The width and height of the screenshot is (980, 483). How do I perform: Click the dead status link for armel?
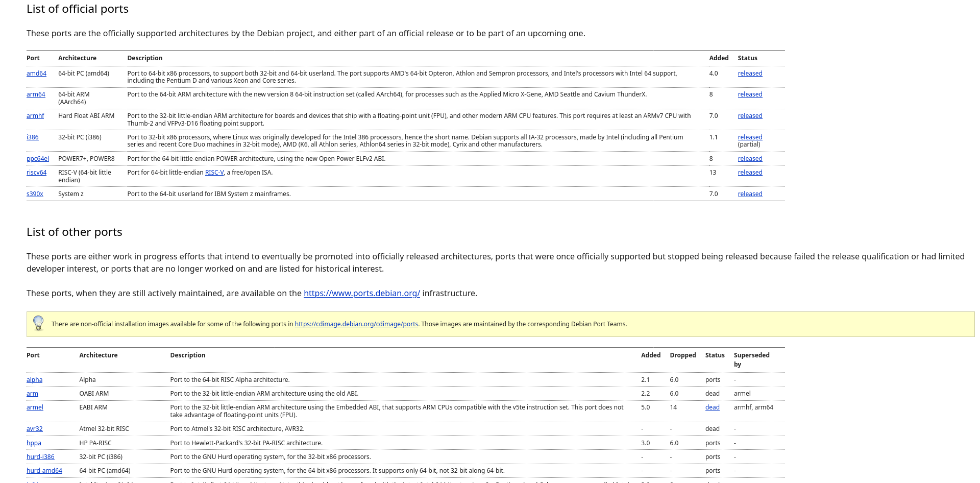(712, 407)
